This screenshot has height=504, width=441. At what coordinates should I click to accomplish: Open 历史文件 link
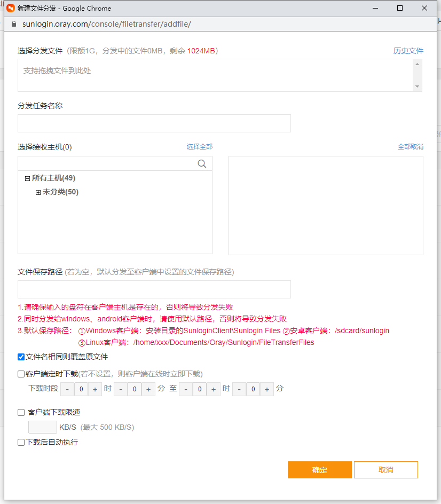tap(408, 51)
